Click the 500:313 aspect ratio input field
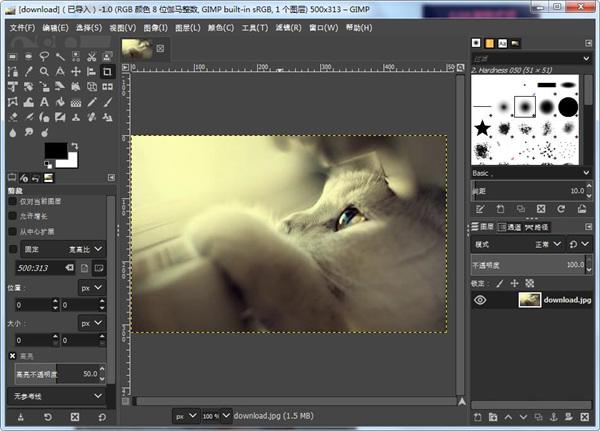 (x=45, y=268)
